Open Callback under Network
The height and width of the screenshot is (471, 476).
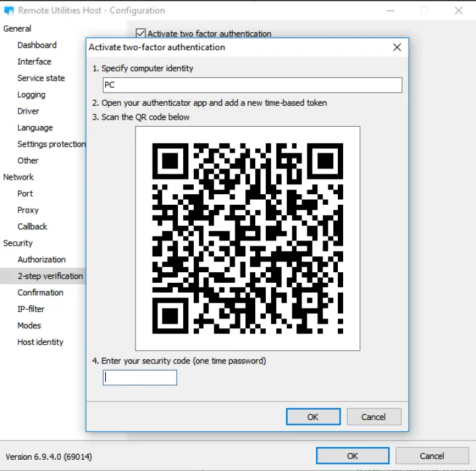click(32, 227)
